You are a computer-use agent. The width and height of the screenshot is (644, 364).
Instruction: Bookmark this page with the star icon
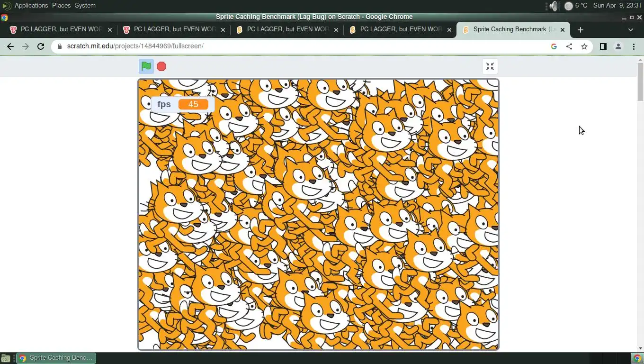coord(584,46)
